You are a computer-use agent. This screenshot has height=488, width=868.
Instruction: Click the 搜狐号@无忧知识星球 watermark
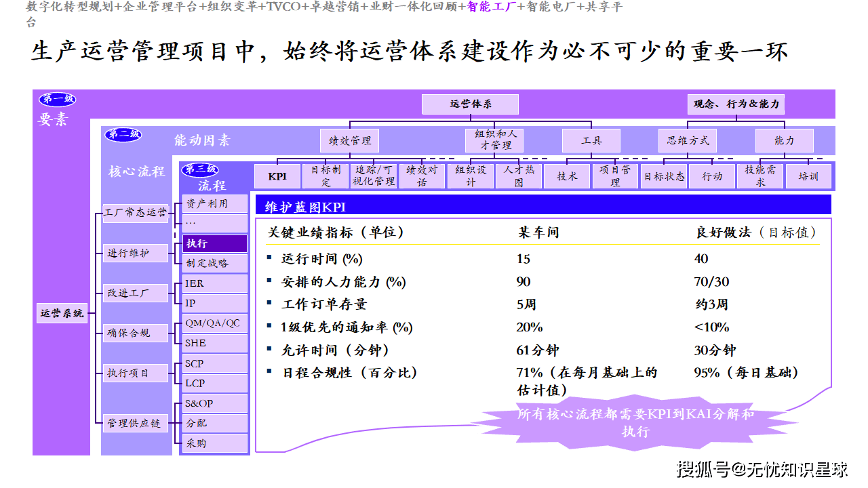pos(762,468)
